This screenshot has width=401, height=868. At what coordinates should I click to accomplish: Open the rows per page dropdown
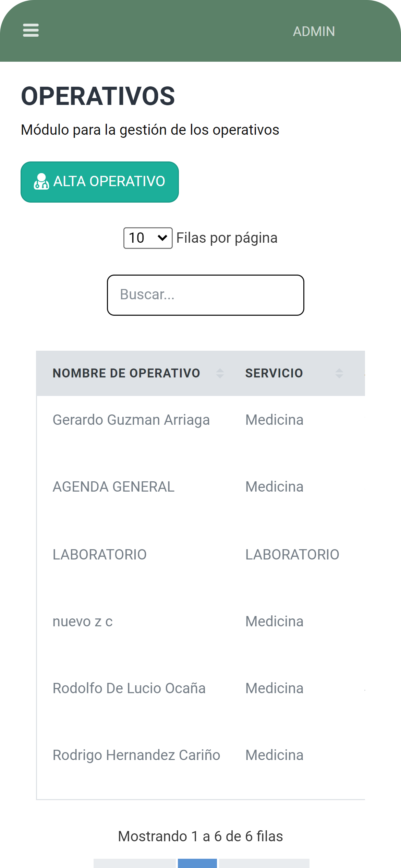coord(148,238)
